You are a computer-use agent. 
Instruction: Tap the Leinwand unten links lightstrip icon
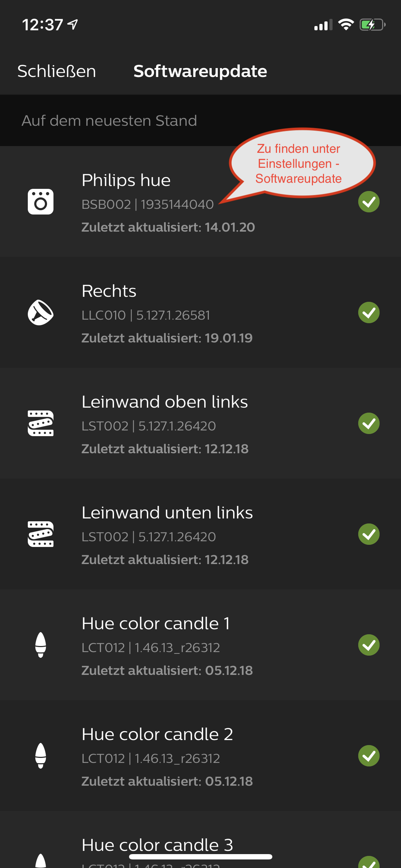(x=41, y=534)
